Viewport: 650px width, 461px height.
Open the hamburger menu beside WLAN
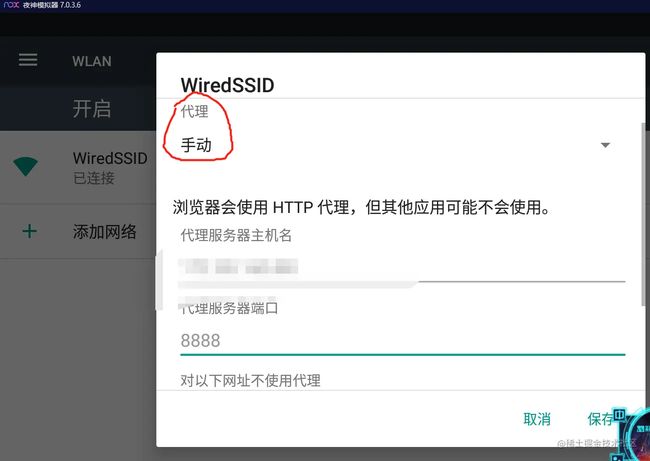(x=28, y=60)
